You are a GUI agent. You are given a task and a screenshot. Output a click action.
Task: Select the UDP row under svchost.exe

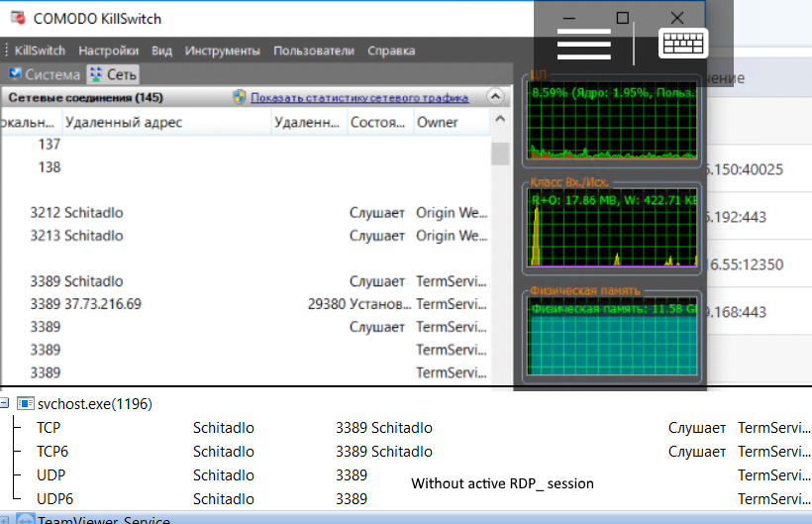406,475
